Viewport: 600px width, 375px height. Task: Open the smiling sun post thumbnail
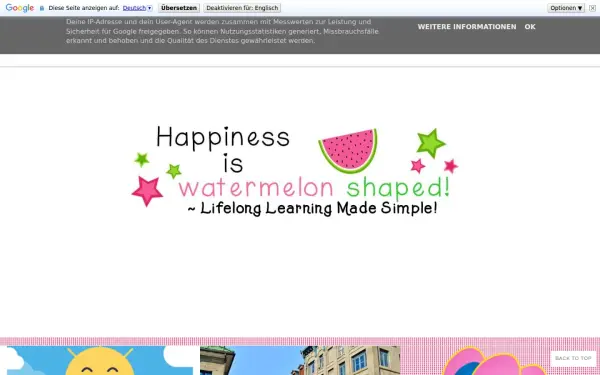click(100, 360)
